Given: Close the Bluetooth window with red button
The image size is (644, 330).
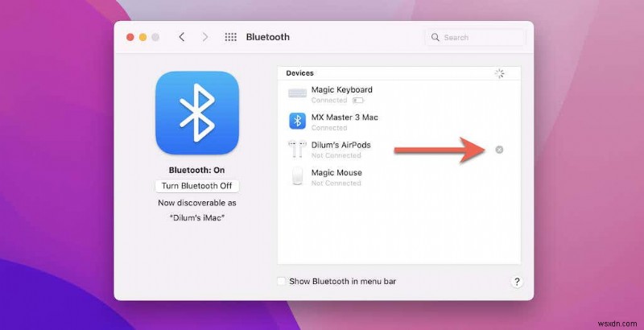Looking at the screenshot, I should pos(130,37).
